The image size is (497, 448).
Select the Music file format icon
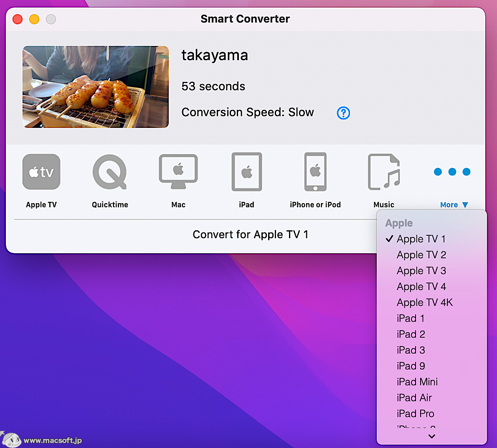(384, 171)
